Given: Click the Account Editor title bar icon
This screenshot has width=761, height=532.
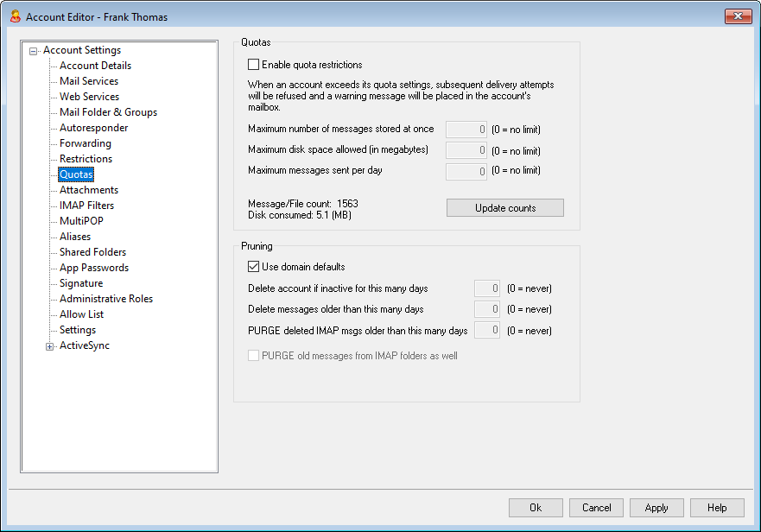Looking at the screenshot, I should (x=15, y=16).
